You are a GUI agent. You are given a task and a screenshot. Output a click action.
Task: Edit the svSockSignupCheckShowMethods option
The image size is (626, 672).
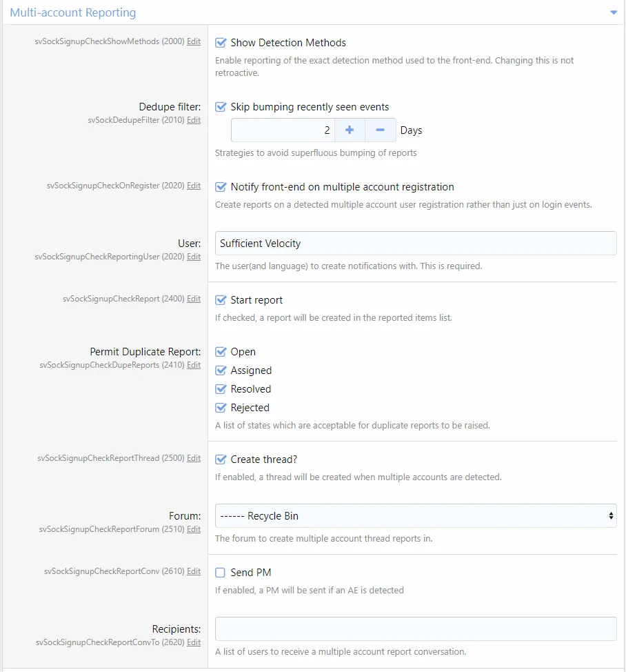(194, 41)
